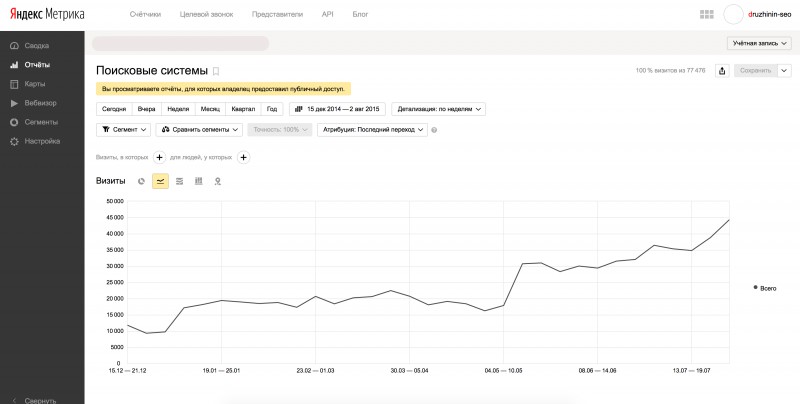
Task: Click the 19.01 — 25.01 axis label
Action: [x=221, y=371]
